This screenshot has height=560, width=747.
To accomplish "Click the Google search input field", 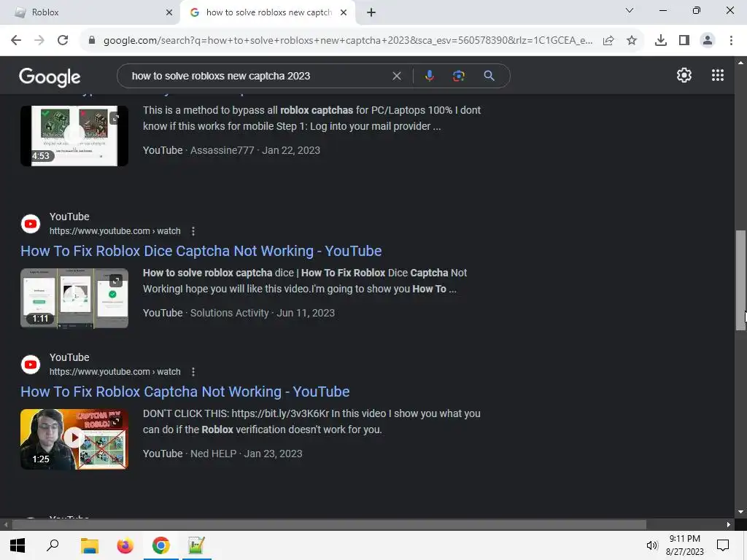I will [x=258, y=76].
